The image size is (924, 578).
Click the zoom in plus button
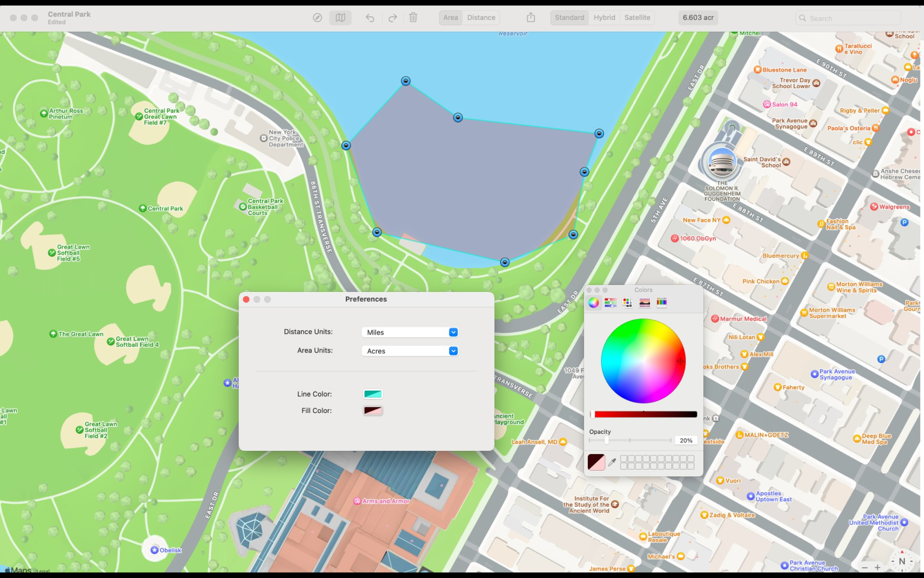point(877,567)
